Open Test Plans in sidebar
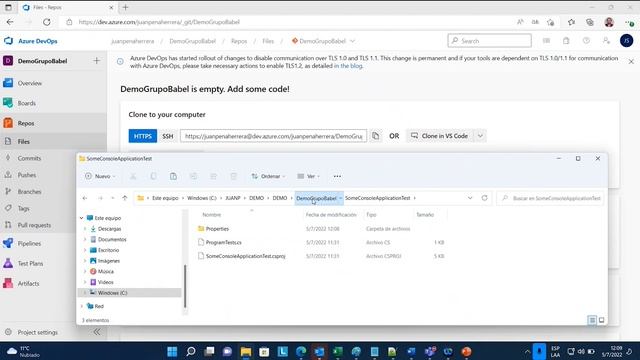The width and height of the screenshot is (640, 360). (x=30, y=264)
